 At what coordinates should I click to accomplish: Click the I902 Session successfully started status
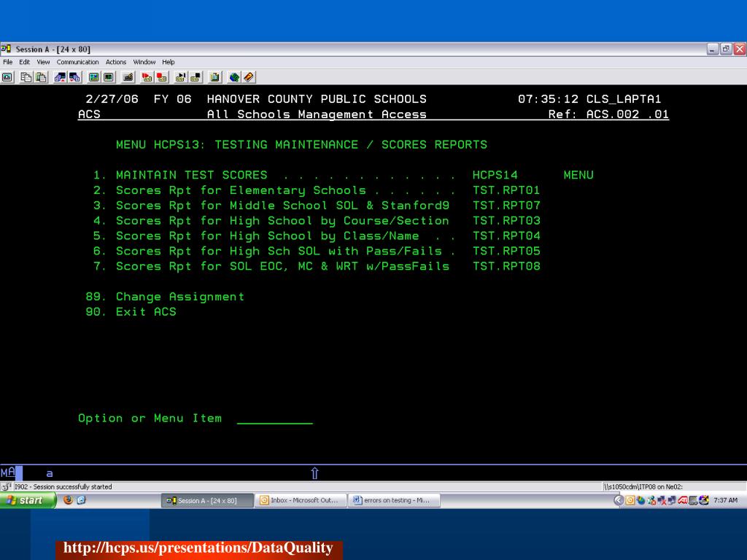point(63,486)
